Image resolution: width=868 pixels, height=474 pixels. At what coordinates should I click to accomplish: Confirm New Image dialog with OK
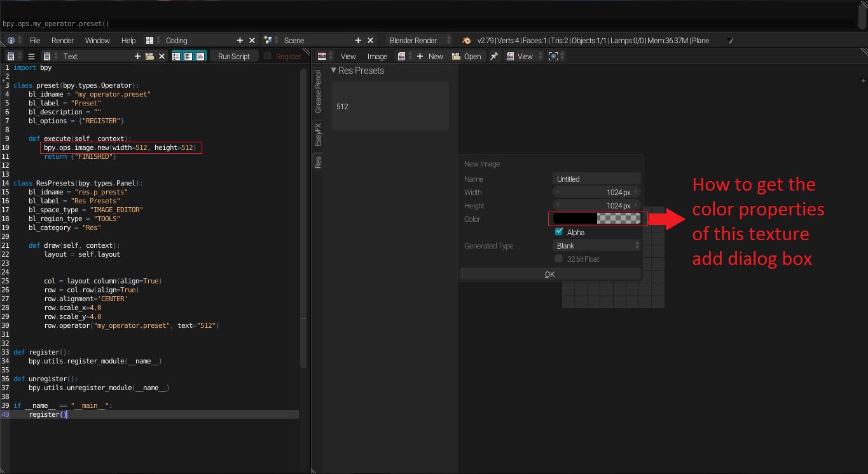click(x=550, y=274)
